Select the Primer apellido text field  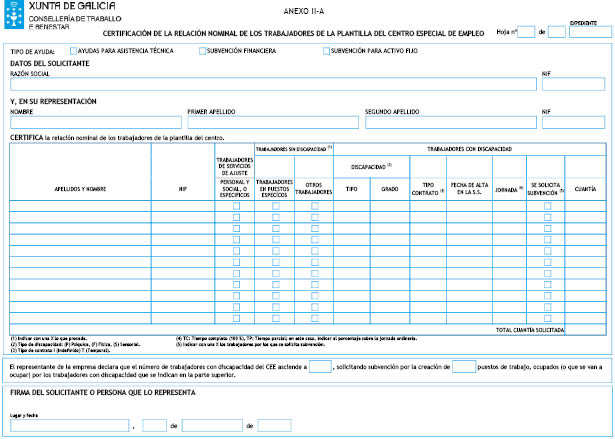[x=273, y=123]
